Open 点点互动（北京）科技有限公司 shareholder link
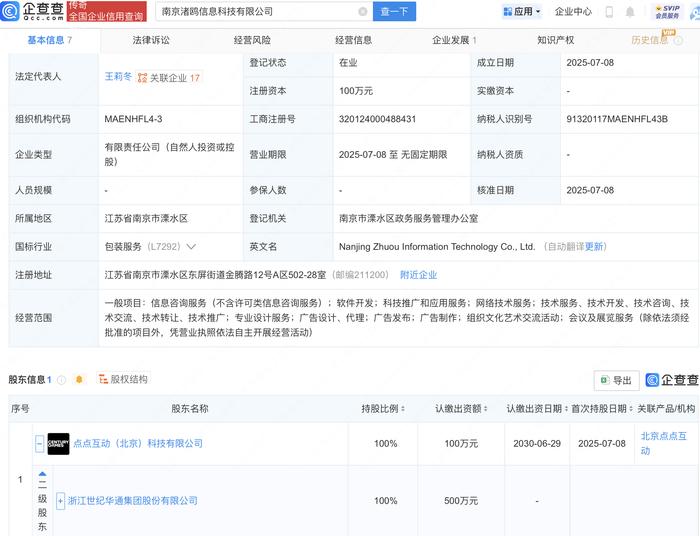 tap(138, 444)
